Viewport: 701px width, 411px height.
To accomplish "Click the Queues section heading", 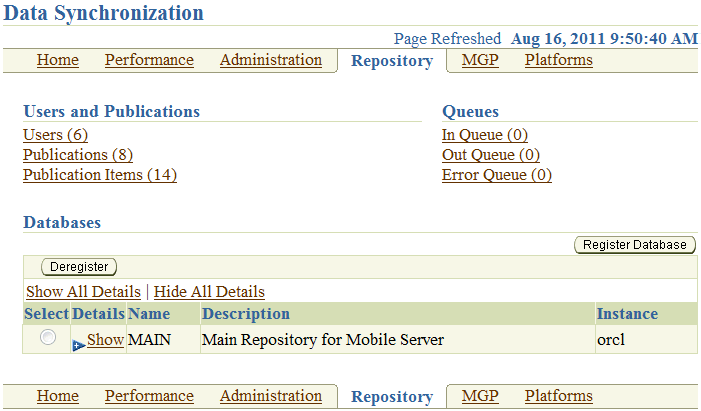I will point(470,111).
